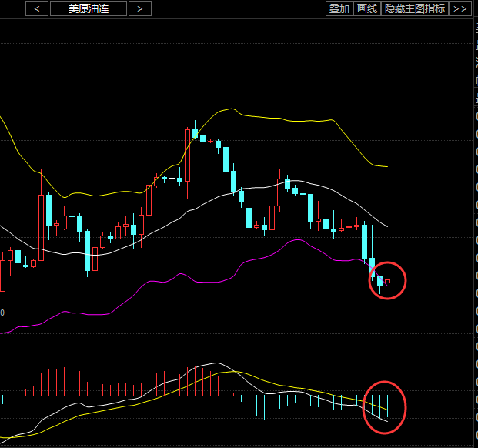
Task: Click the last cyan candle before the red one
Action: pyautogui.click(x=379, y=281)
